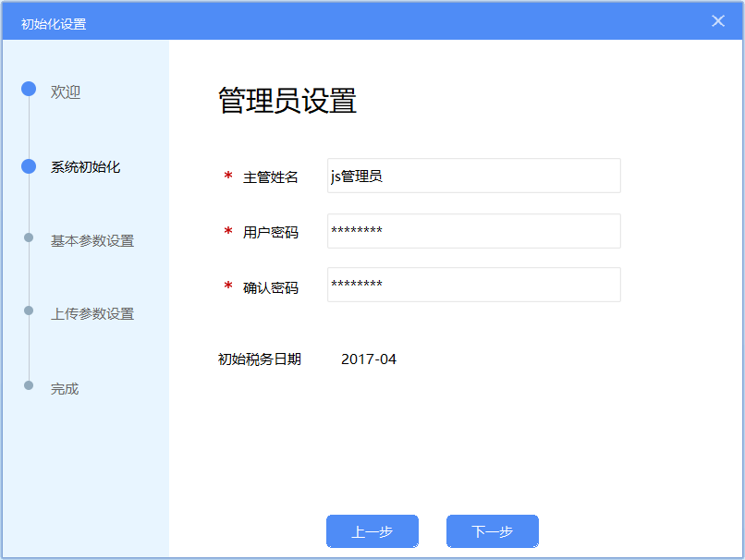Click the 管理员设置 page heading
This screenshot has width=745, height=560.
coord(287,101)
